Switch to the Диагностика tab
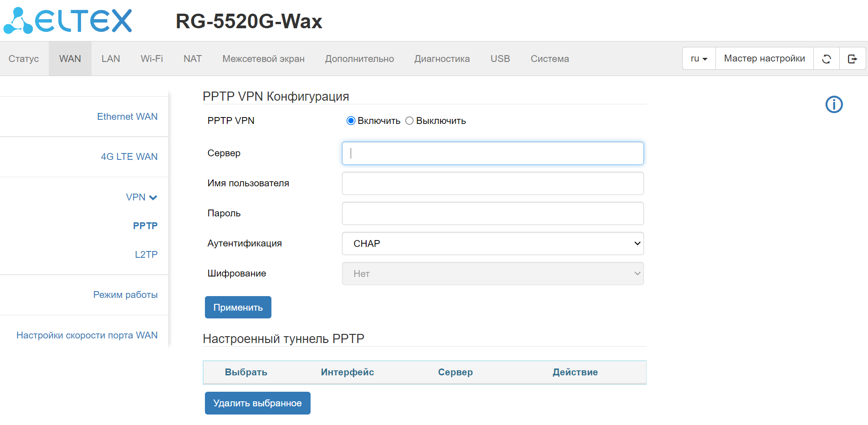Image resolution: width=868 pixels, height=425 pixels. pos(442,59)
